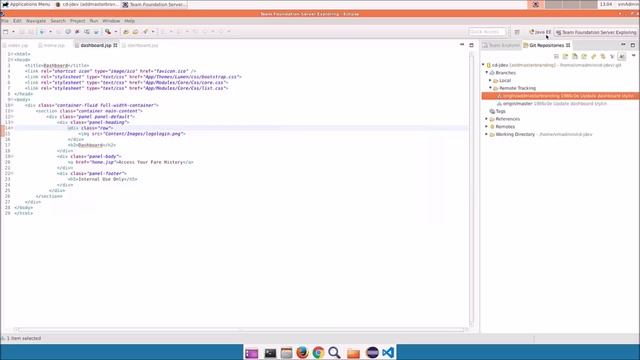Switch to the index.jsp editor tab
Screen dimensions: 640x360
coord(16,45)
